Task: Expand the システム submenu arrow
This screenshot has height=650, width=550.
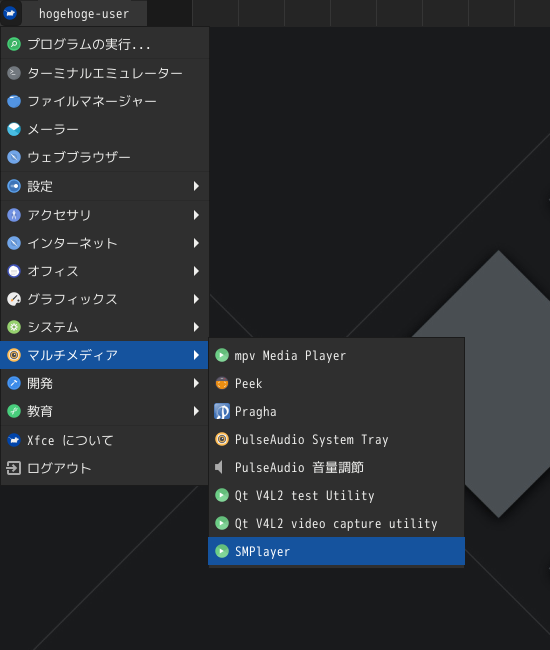Action: pos(196,327)
